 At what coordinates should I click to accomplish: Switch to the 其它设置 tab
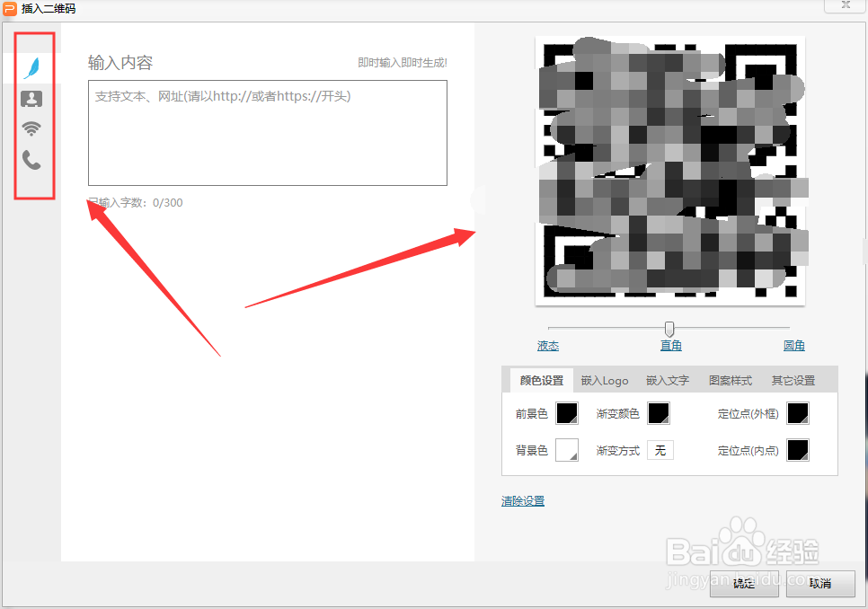point(793,381)
